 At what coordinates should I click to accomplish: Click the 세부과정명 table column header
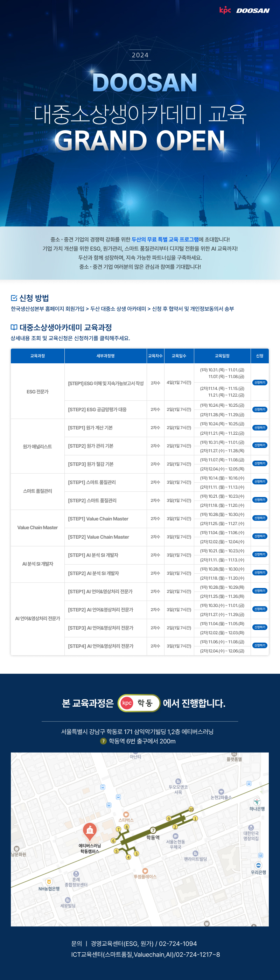click(106, 356)
